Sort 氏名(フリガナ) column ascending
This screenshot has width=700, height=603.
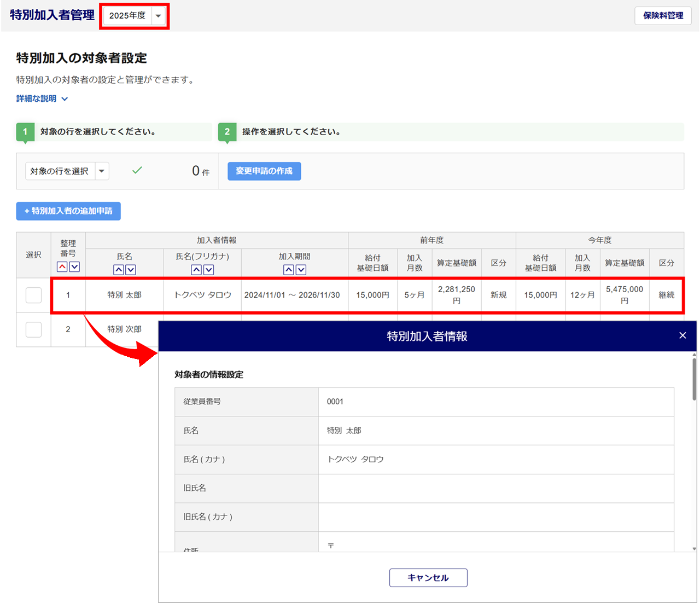(x=196, y=270)
